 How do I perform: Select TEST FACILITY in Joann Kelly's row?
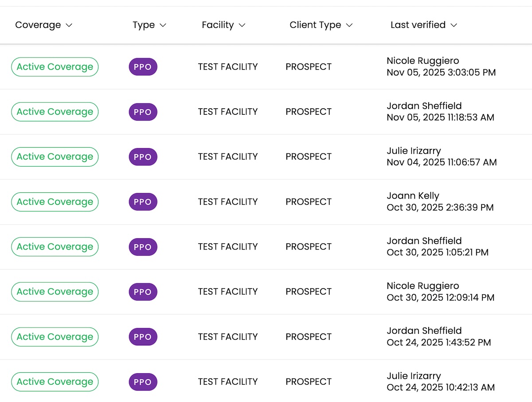(227, 202)
